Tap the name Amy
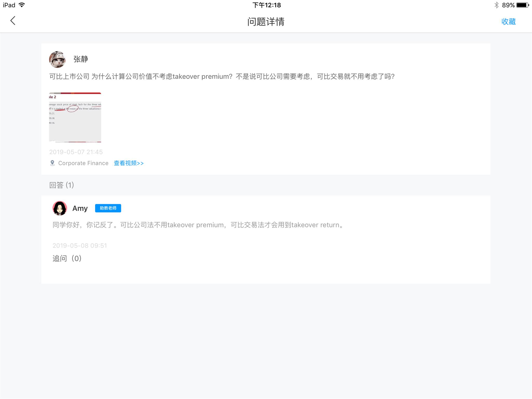The image size is (532, 399). 80,208
